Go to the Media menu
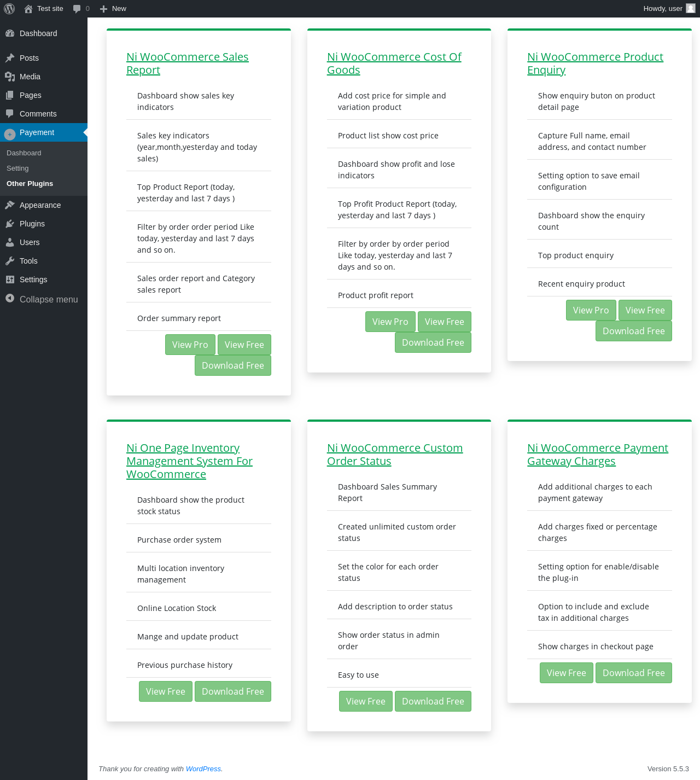The height and width of the screenshot is (780, 700). pos(30,77)
